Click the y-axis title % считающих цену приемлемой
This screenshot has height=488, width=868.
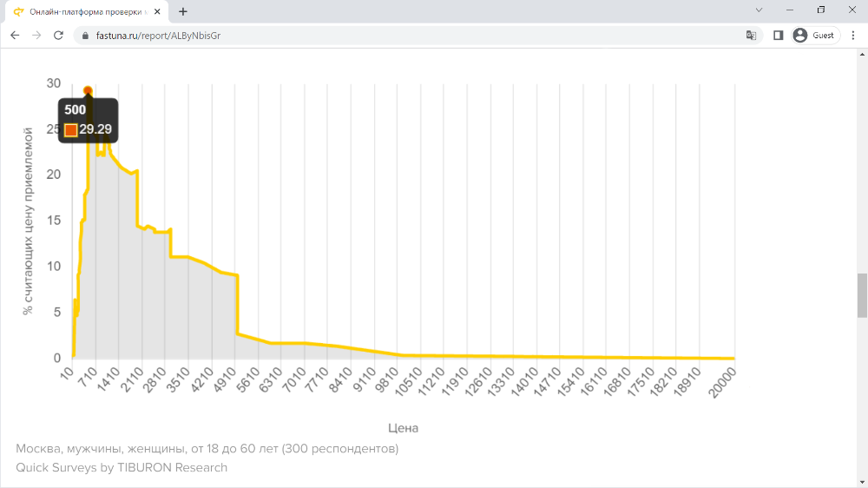[28, 221]
